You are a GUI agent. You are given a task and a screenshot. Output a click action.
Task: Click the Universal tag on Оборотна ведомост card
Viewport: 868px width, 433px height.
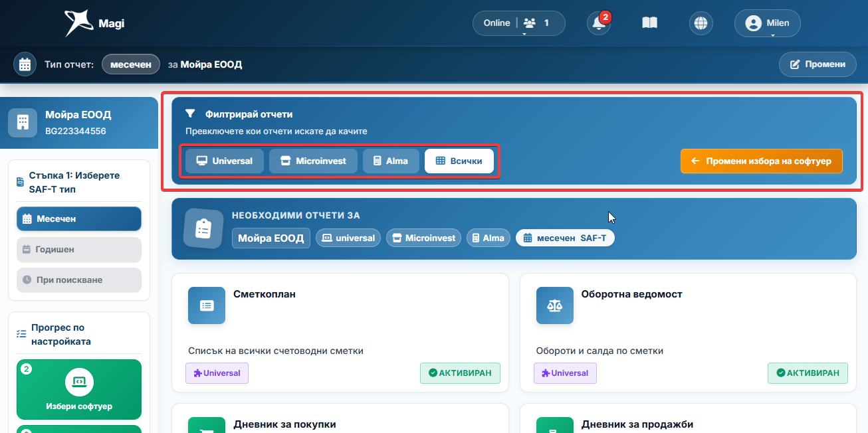point(565,373)
